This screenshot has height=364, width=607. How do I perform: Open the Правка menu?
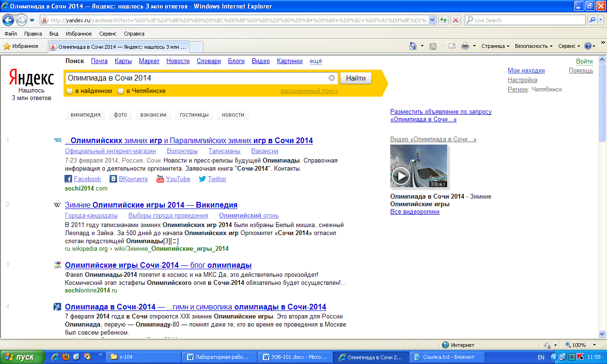point(33,34)
